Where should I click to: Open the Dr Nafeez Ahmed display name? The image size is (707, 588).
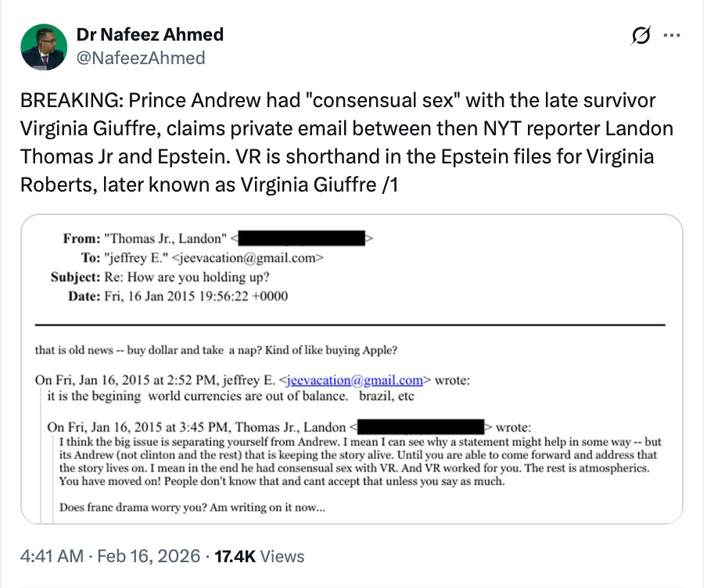[x=149, y=34]
